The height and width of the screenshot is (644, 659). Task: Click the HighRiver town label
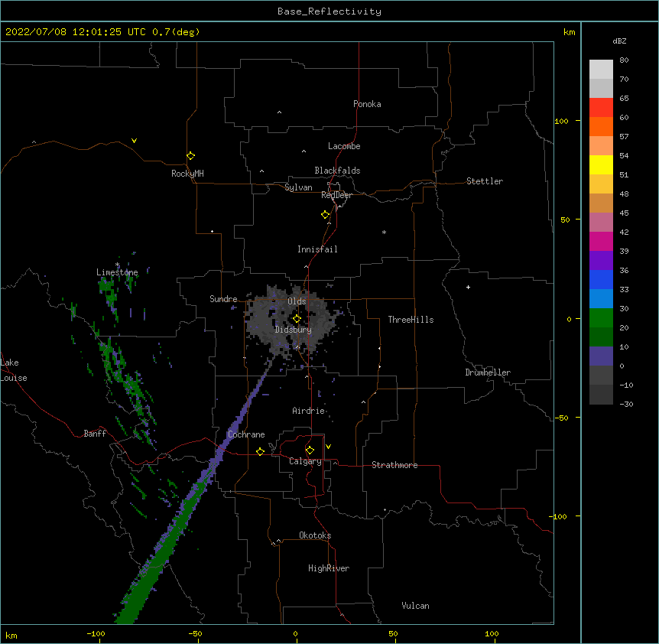click(x=329, y=568)
